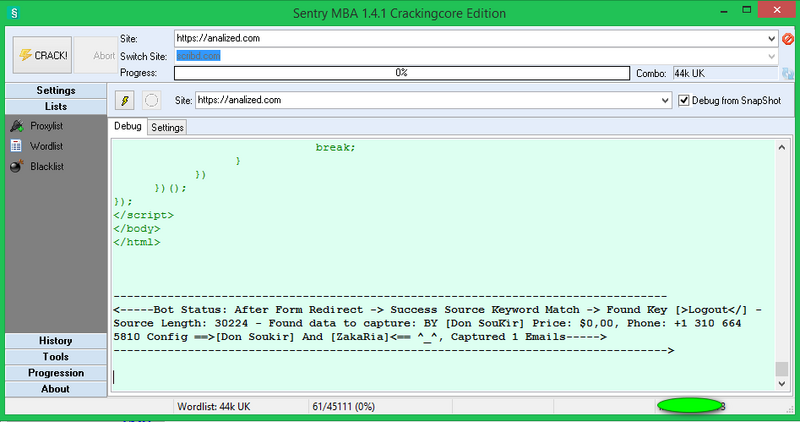Image resolution: width=800 pixels, height=422 pixels.
Task: Open the Lists section in sidebar
Action: click(x=56, y=107)
